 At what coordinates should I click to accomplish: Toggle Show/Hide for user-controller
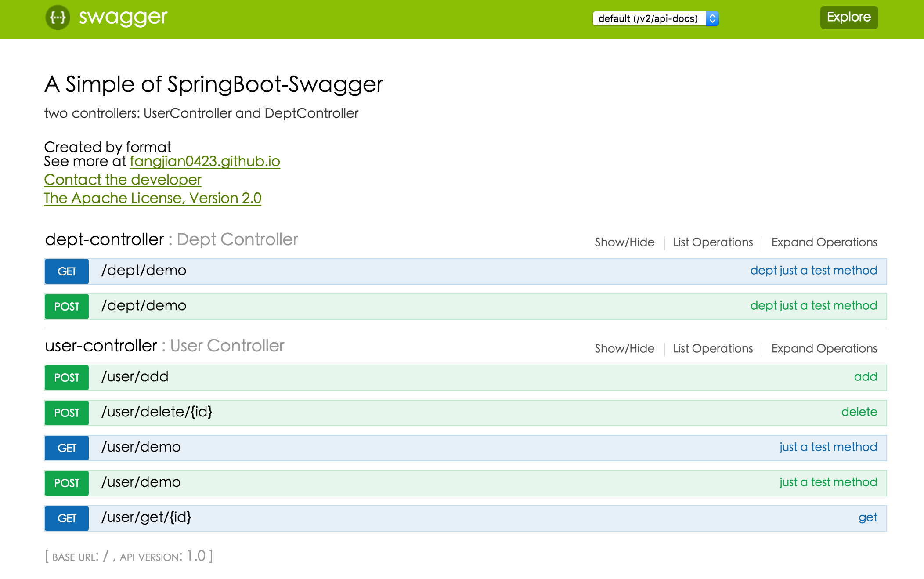[x=624, y=348]
